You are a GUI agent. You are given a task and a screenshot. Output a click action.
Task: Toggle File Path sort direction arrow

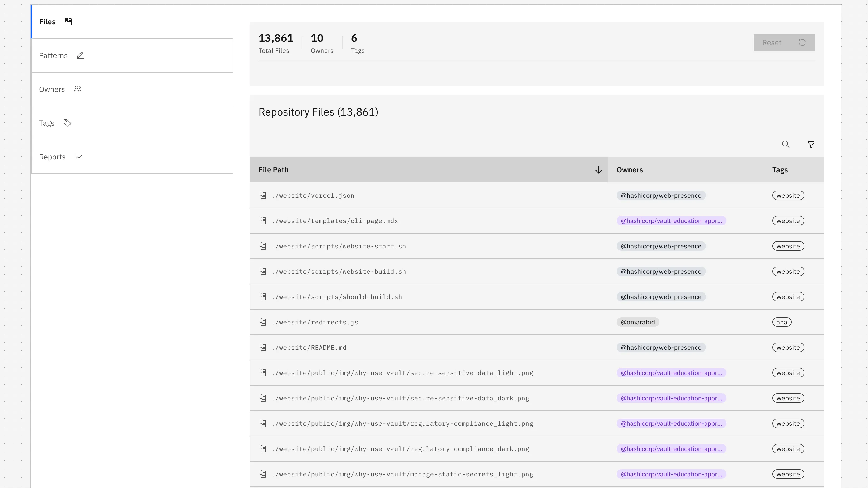point(598,169)
